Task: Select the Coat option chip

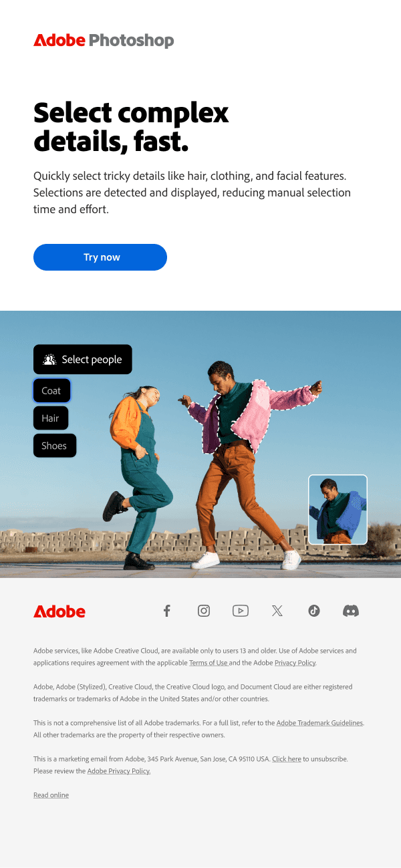Action: click(x=51, y=391)
